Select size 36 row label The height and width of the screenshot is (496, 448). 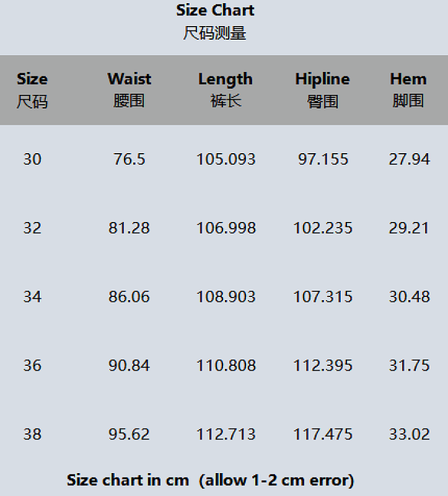(x=32, y=366)
